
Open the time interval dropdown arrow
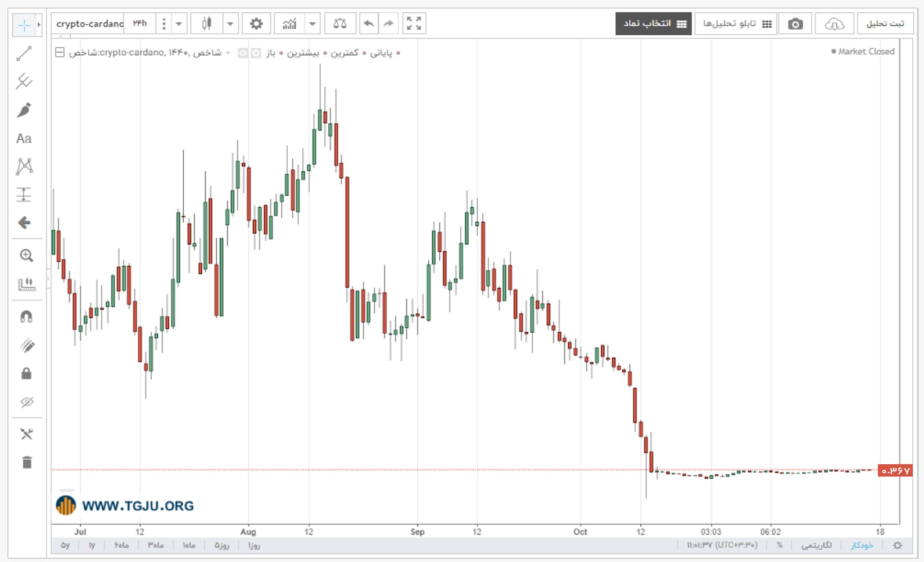[179, 24]
